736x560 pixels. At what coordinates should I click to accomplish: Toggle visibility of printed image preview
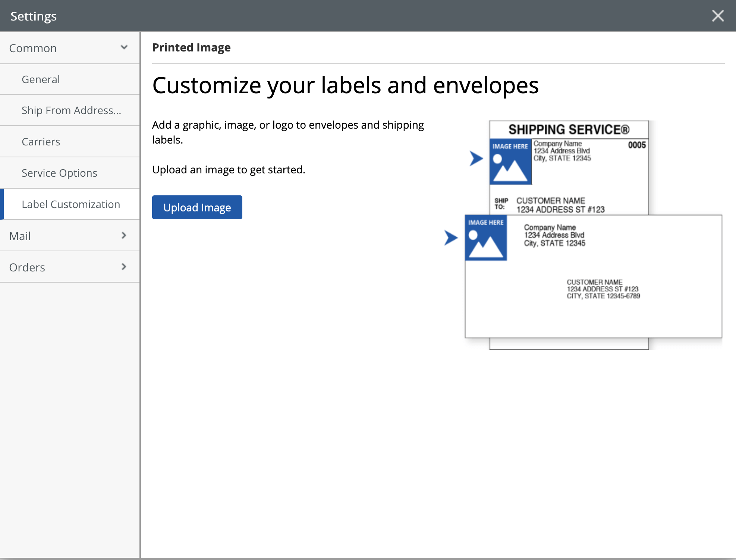coord(191,47)
